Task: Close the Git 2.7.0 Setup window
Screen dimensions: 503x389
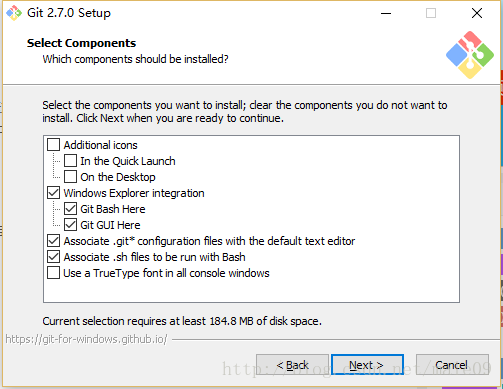Action: pyautogui.click(x=477, y=13)
